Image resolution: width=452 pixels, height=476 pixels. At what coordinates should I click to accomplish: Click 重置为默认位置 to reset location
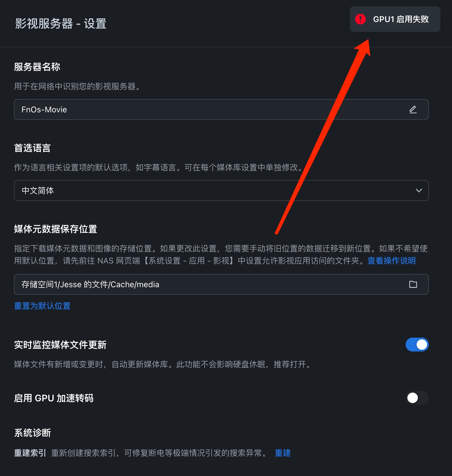(x=42, y=306)
